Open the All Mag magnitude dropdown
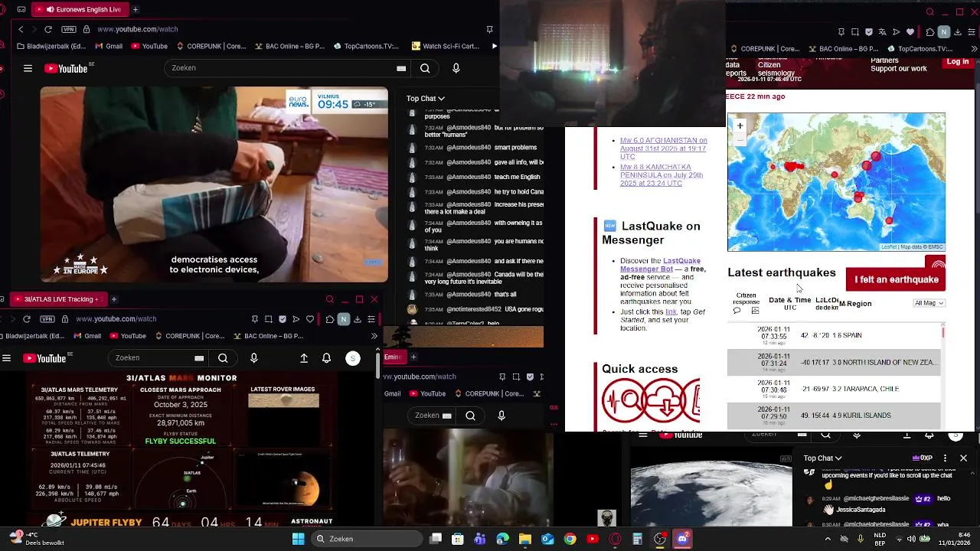The height and width of the screenshot is (551, 980). tap(929, 303)
